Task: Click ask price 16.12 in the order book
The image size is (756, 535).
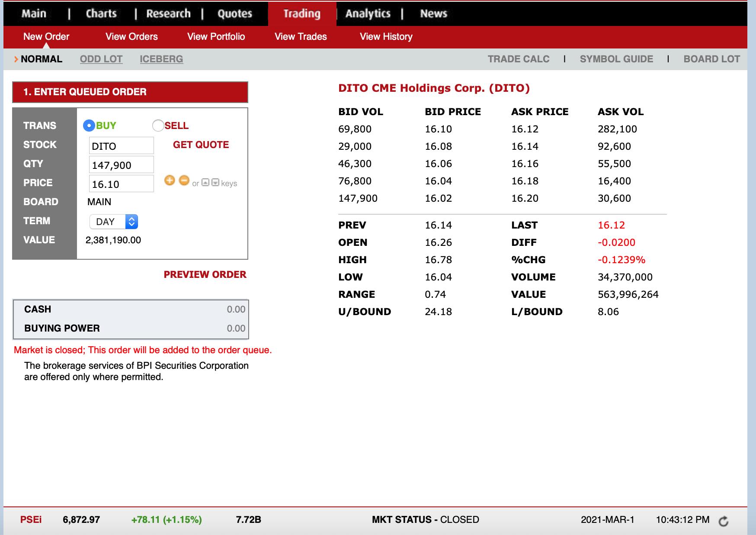Action: (x=525, y=129)
